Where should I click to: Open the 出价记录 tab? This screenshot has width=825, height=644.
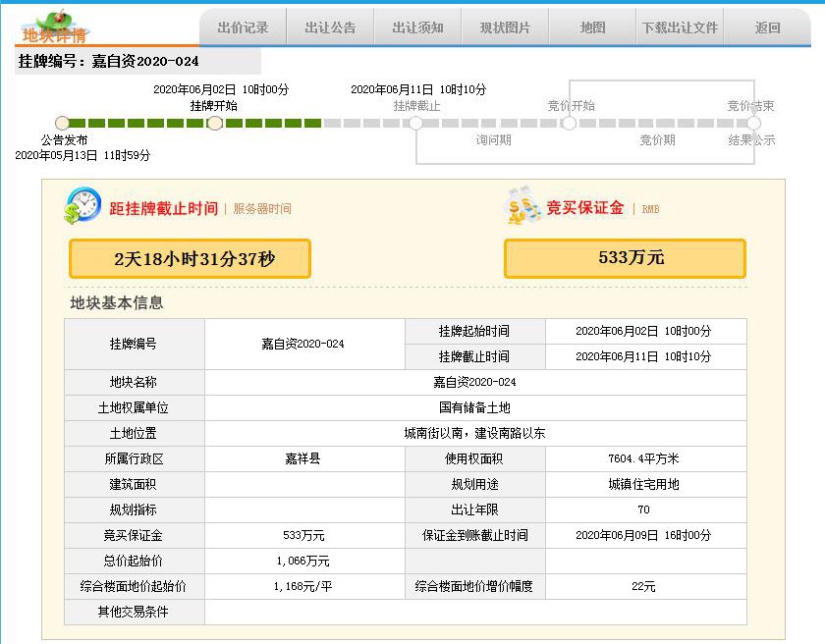click(243, 27)
